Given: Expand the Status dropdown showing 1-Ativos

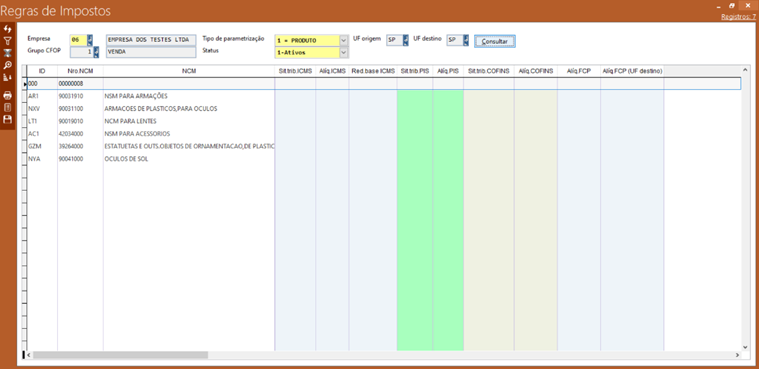Looking at the screenshot, I should pyautogui.click(x=344, y=52).
